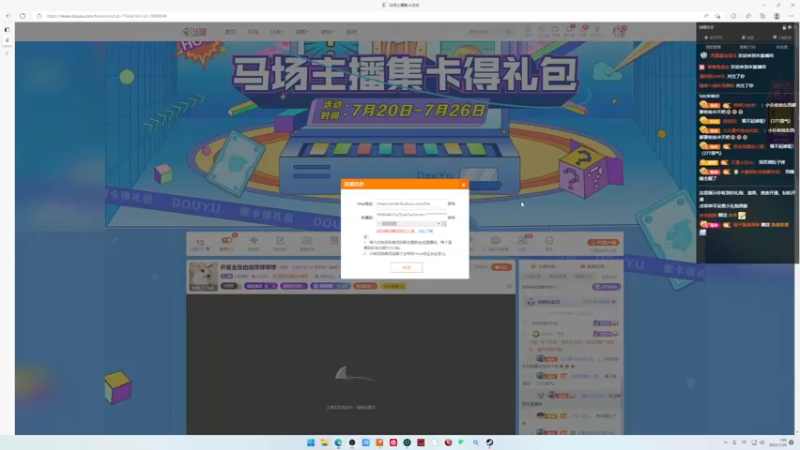800x450 pixels.
Task: Click the site search box
Action: pos(485,32)
